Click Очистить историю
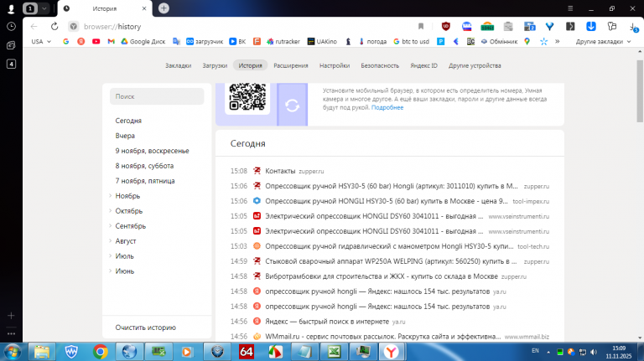This screenshot has width=644, height=361. tap(145, 327)
